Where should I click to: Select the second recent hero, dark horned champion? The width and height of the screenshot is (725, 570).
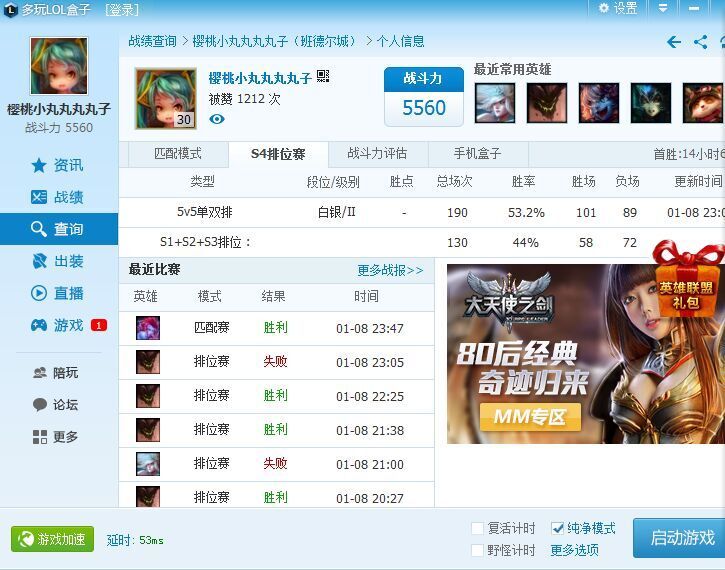[547, 103]
